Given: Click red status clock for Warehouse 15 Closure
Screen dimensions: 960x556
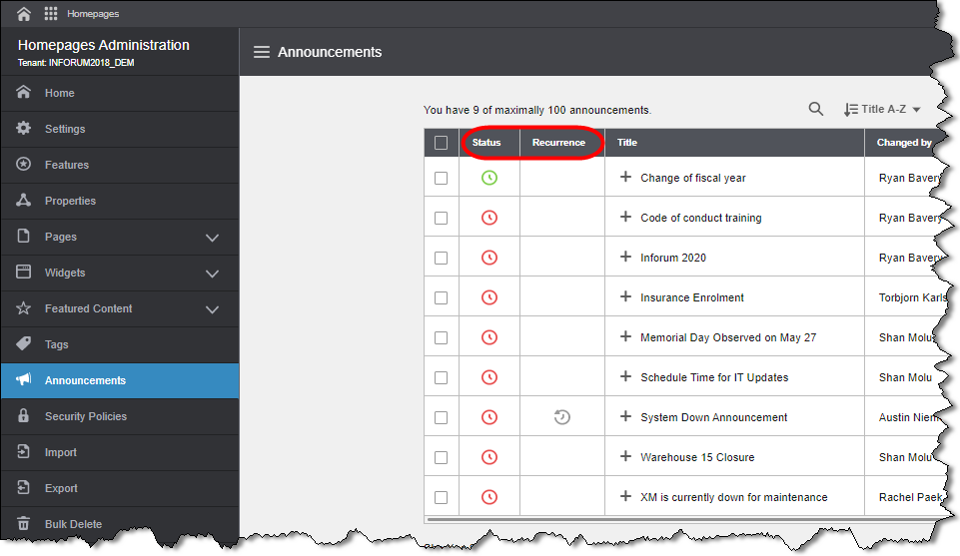Looking at the screenshot, I should pyautogui.click(x=489, y=457).
